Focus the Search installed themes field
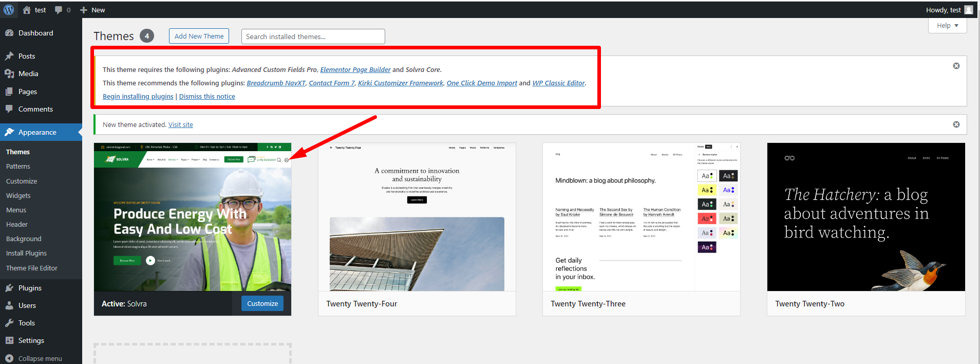Image resolution: width=980 pixels, height=364 pixels. coord(313,37)
